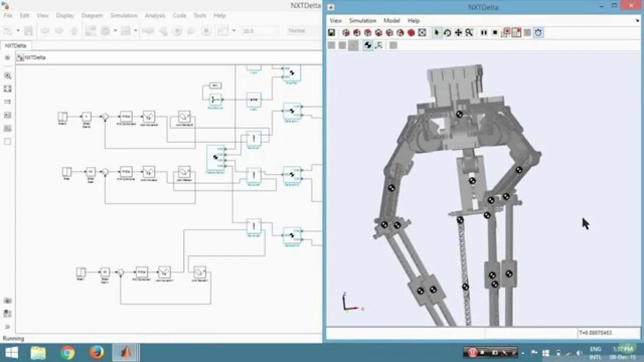This screenshot has width=644, height=362.
Task: Expand the New model dropdown arrow
Action: click(x=18, y=31)
